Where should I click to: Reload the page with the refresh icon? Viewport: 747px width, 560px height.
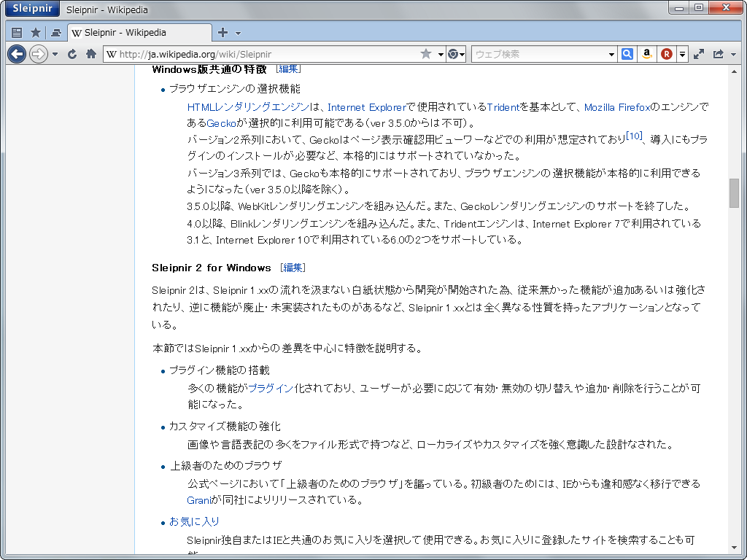click(72, 54)
